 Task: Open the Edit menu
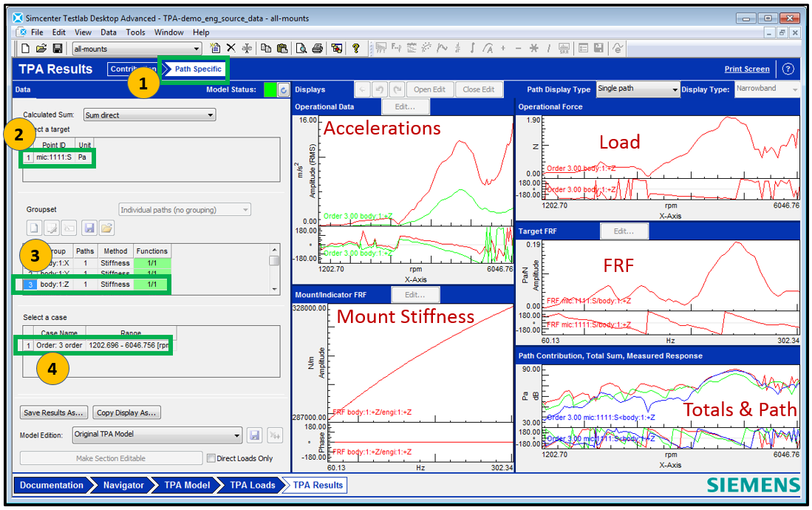click(x=58, y=32)
